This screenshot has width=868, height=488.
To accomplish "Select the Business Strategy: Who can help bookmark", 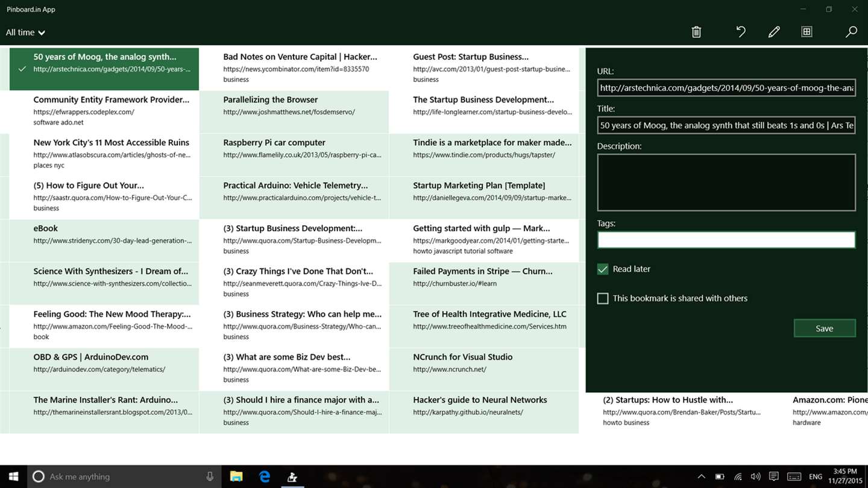I will click(x=294, y=327).
